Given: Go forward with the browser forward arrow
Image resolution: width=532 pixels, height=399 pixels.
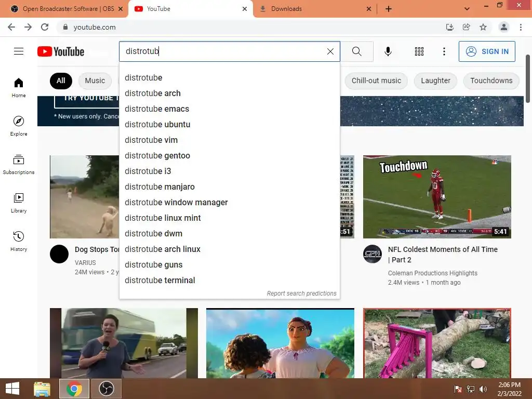Looking at the screenshot, I should tap(28, 27).
